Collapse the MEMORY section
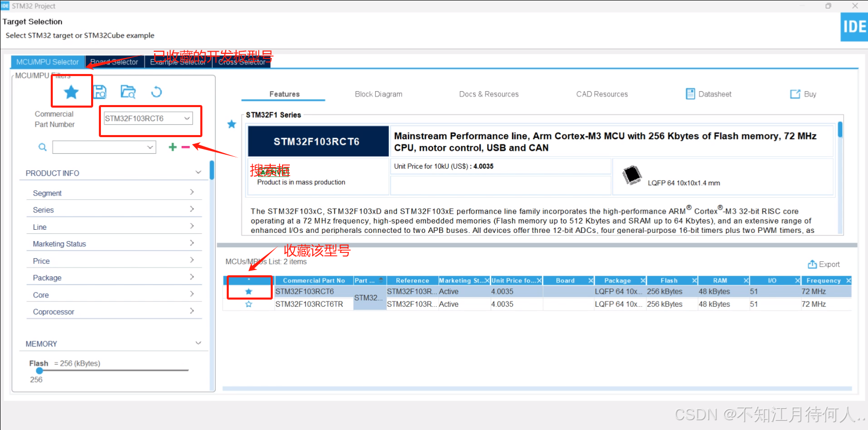This screenshot has width=868, height=430. pyautogui.click(x=198, y=343)
